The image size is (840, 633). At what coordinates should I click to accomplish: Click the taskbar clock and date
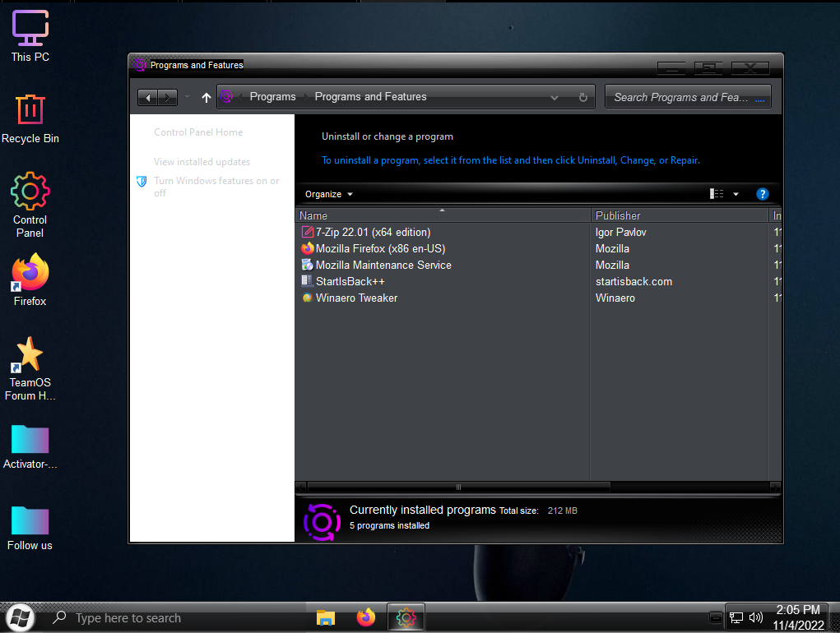point(798,617)
